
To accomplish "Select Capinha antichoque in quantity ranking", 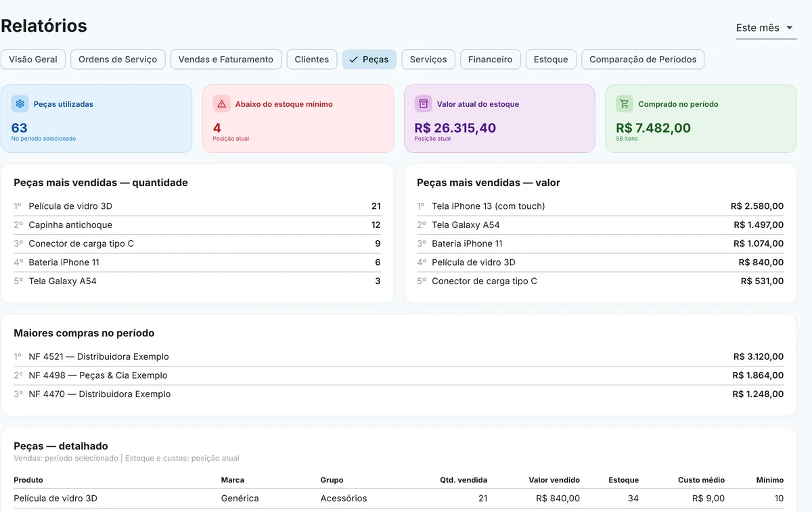I will (x=197, y=225).
